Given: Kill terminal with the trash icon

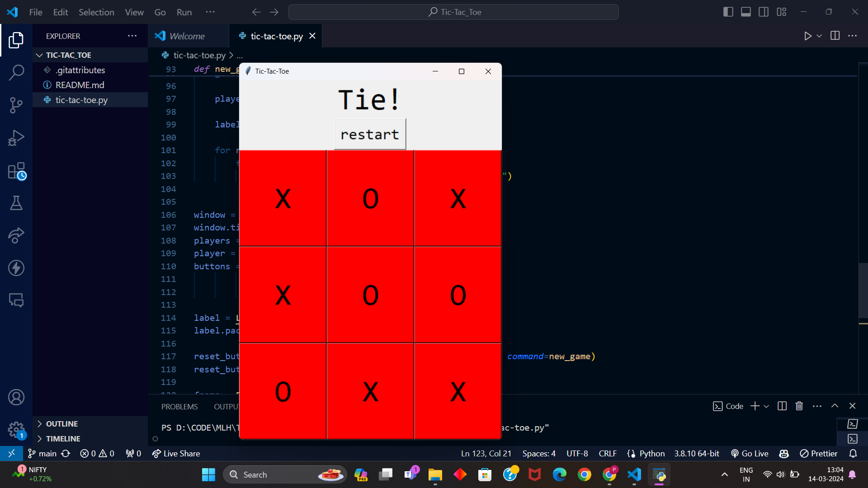Looking at the screenshot, I should [799, 406].
